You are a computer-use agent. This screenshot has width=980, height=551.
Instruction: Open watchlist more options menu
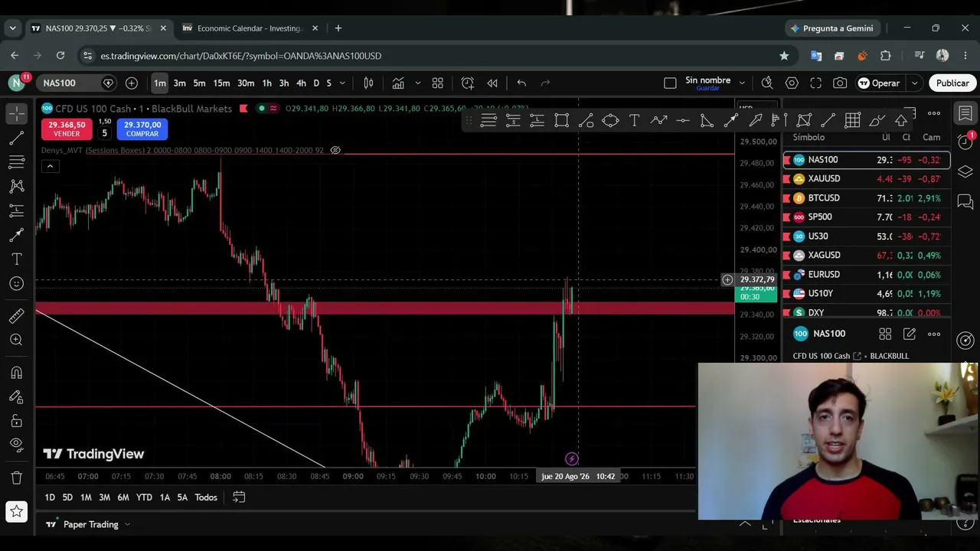(x=934, y=114)
